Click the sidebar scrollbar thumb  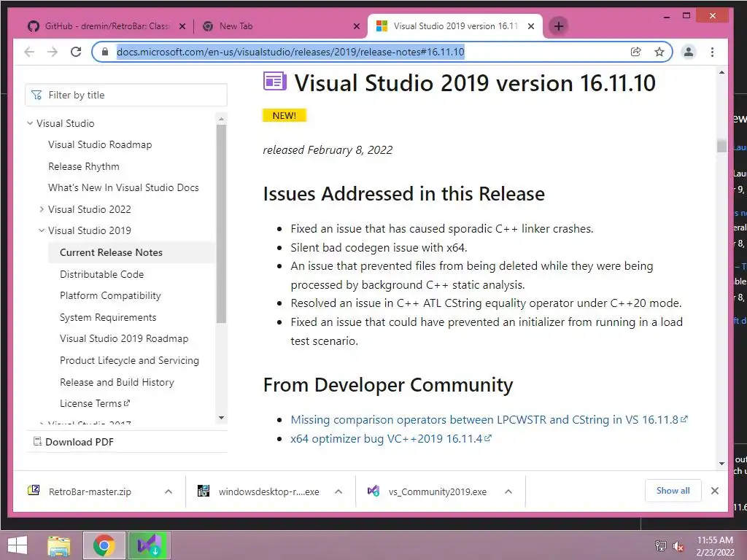[x=221, y=224]
